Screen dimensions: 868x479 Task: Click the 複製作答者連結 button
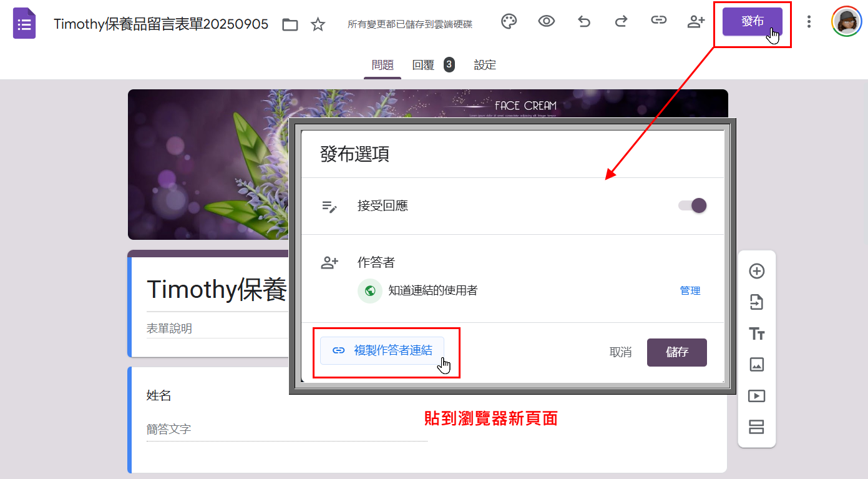[382, 350]
